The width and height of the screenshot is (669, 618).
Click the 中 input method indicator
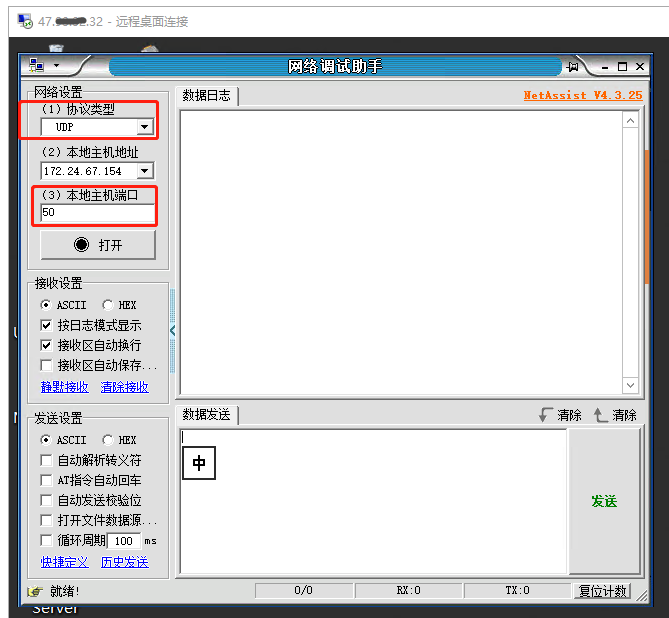click(x=199, y=463)
